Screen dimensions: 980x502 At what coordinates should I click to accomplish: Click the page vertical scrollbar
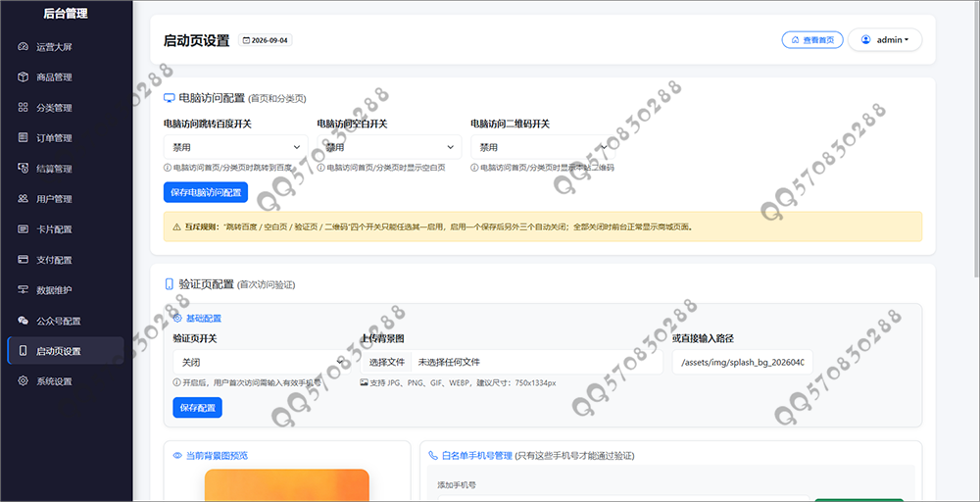click(x=976, y=137)
